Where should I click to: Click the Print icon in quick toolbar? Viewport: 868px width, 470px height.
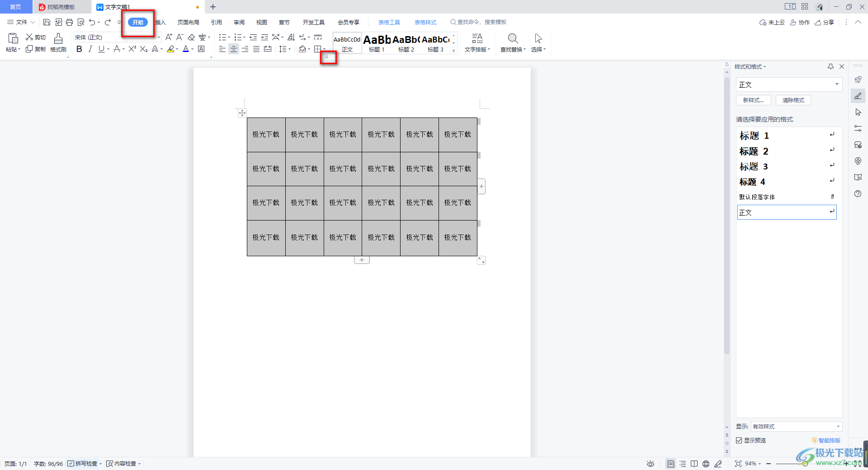(69, 22)
